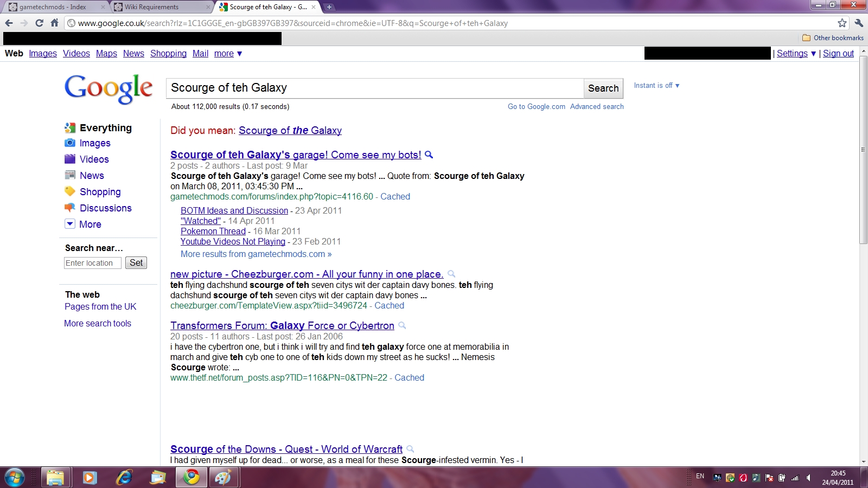Select the Shopping link in the top navigation bar

click(168, 53)
